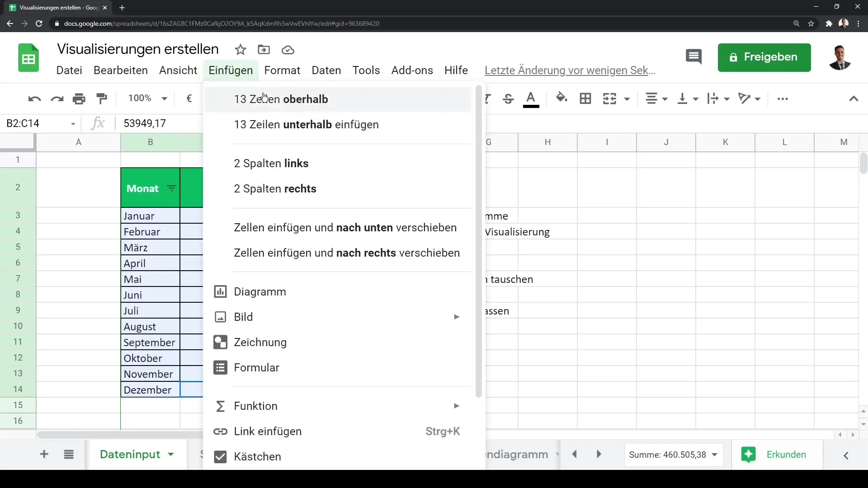Screen dimensions: 868x488
Task: Collapse the menus with chevron
Action: click(x=854, y=99)
